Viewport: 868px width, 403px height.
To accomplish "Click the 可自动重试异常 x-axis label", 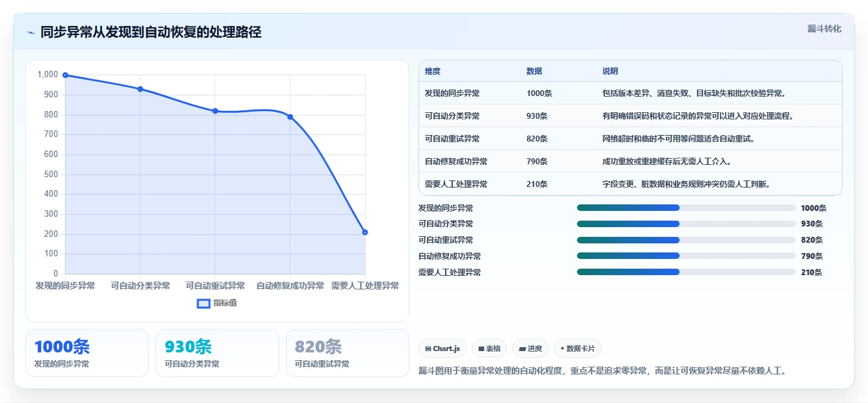I will (x=215, y=286).
